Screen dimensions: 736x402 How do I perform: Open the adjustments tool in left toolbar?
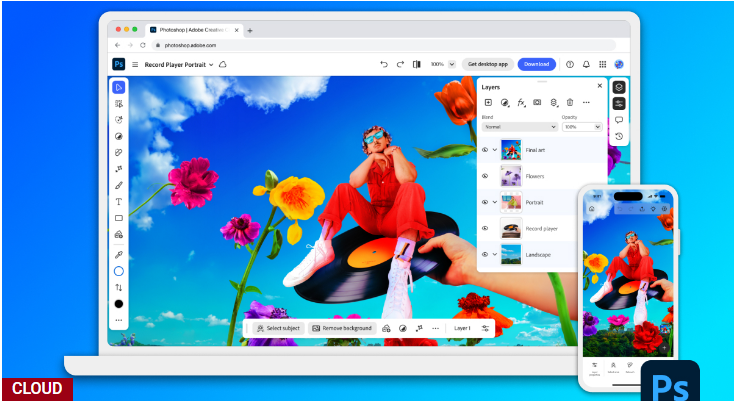pos(119,136)
